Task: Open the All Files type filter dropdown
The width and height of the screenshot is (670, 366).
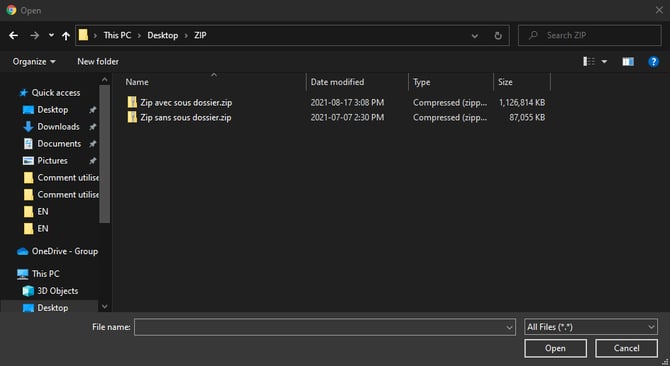Action: click(x=591, y=327)
